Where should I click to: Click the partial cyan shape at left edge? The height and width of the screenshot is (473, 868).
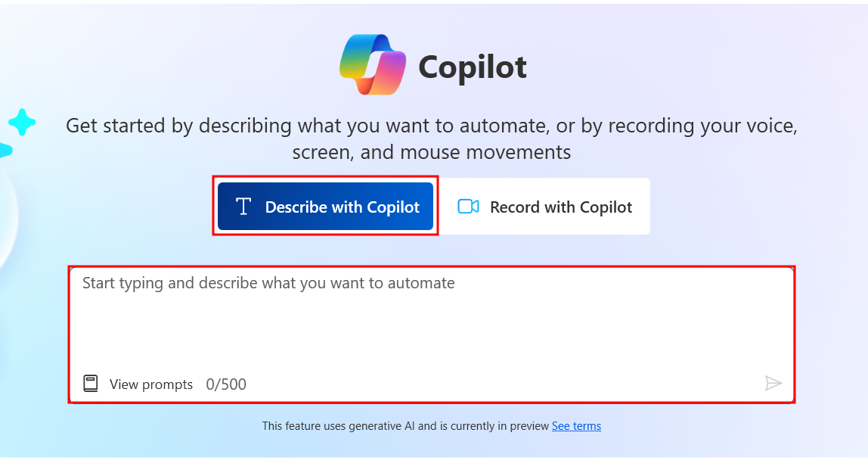(5, 150)
